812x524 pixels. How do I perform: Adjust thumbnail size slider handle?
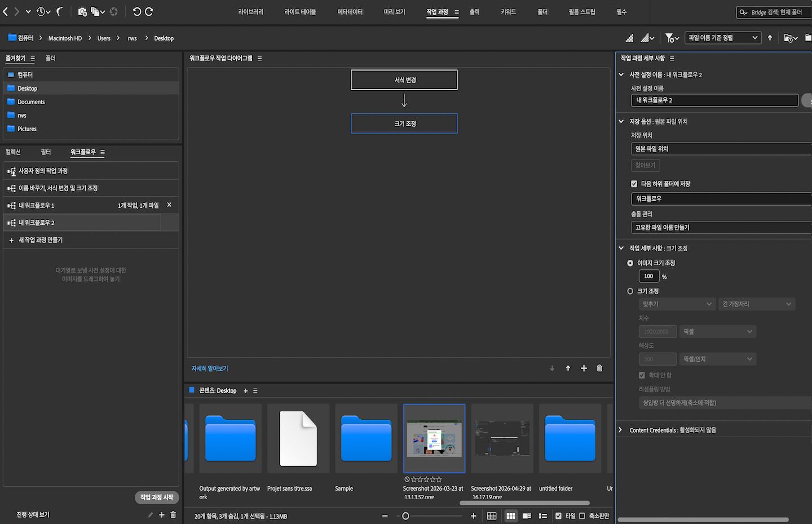coord(405,516)
